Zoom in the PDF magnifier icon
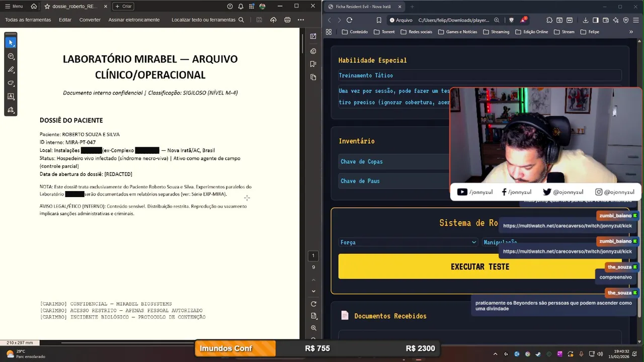The image size is (644, 362). click(x=313, y=328)
